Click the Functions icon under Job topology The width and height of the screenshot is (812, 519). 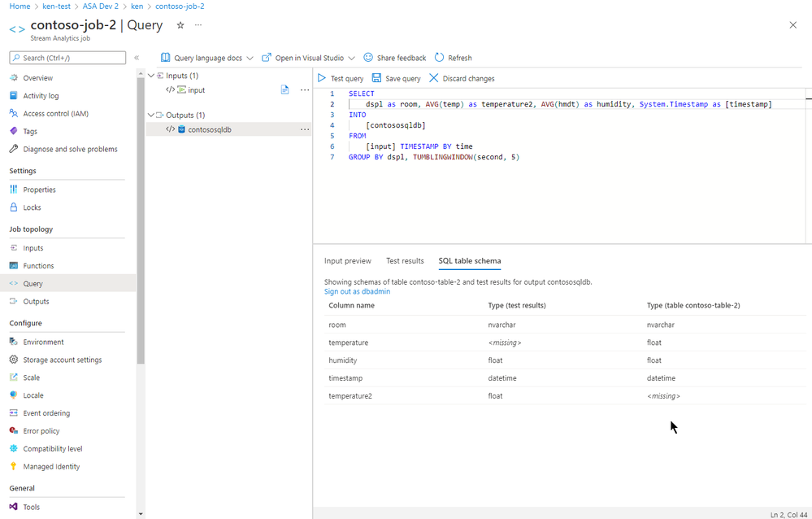[14, 265]
